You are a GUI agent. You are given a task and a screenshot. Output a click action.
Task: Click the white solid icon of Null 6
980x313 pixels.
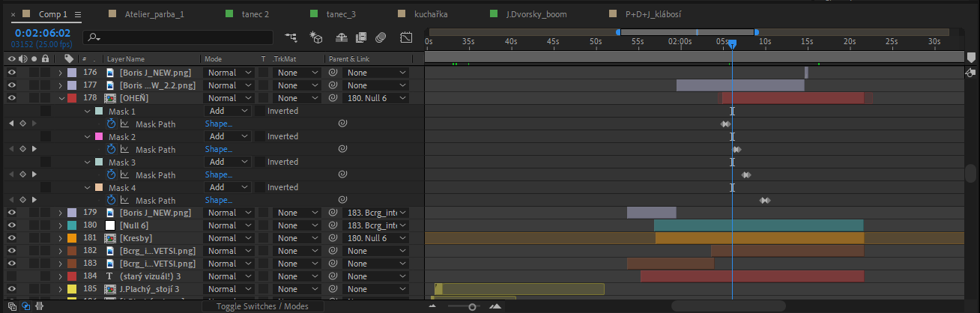pos(109,225)
